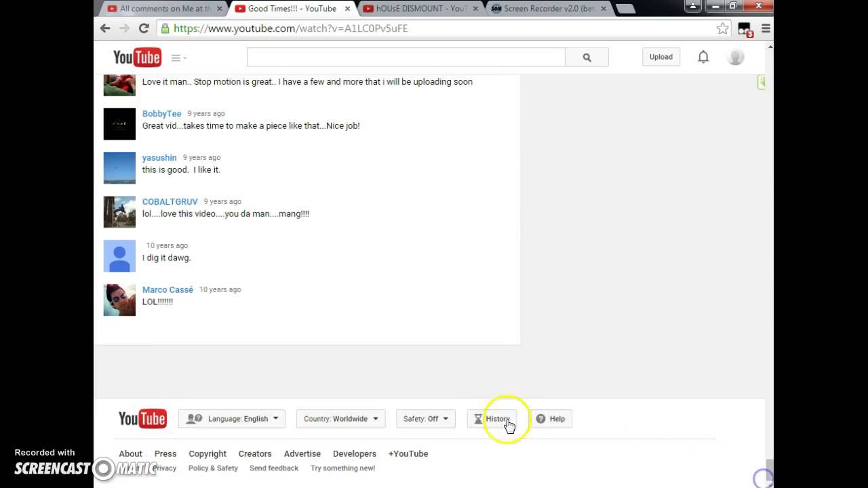Click the browser address bar URL

point(290,28)
